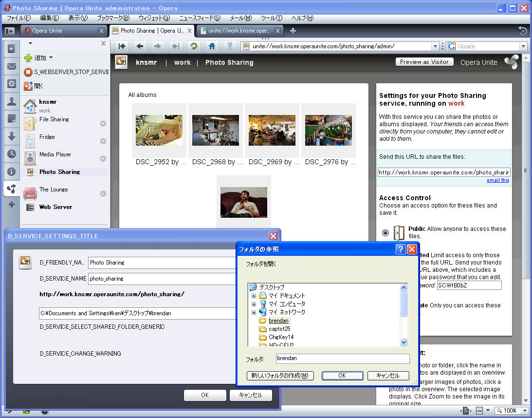The width and height of the screenshot is (532, 418).
Task: Go to Home page icon
Action: click(x=212, y=46)
